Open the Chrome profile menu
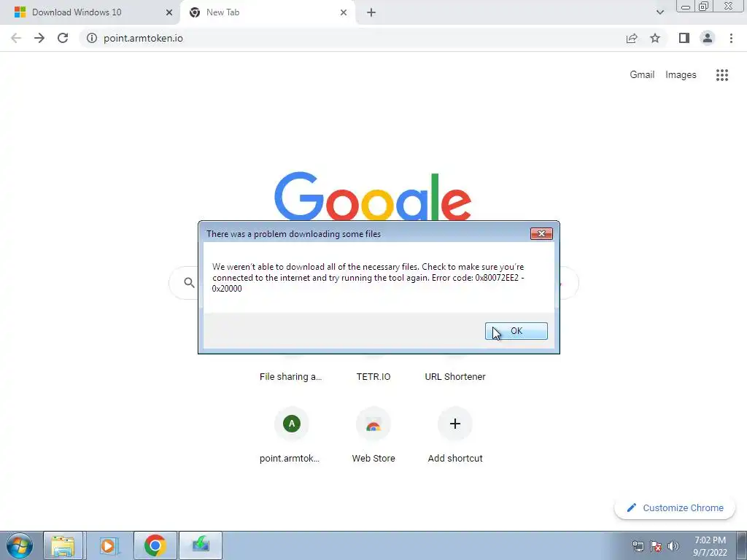 [708, 38]
